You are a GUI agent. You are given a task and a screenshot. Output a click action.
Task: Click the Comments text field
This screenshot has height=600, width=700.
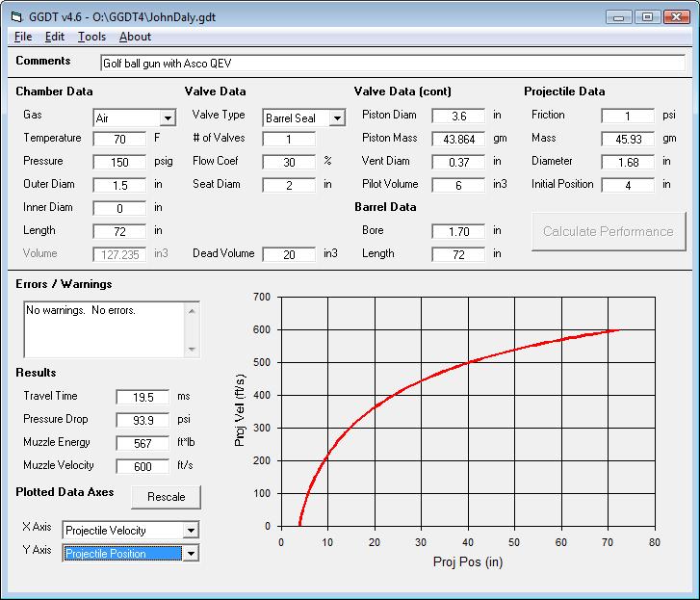pyautogui.click(x=391, y=64)
